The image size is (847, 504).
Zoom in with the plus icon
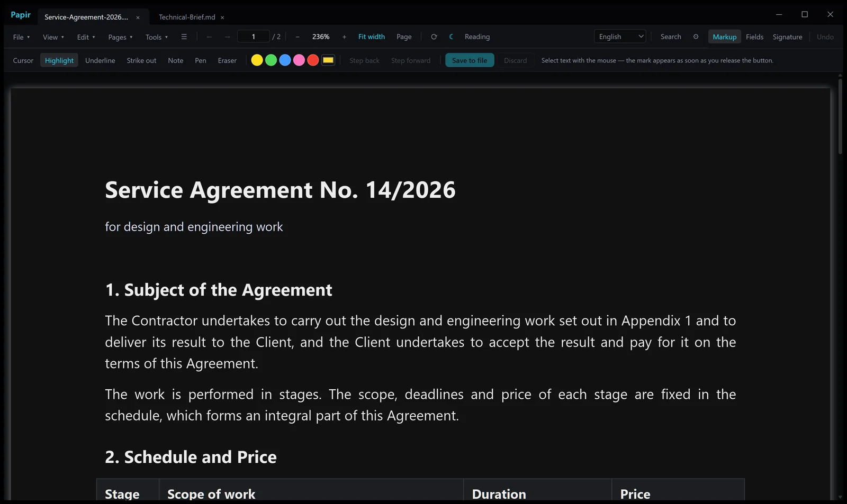[344, 37]
